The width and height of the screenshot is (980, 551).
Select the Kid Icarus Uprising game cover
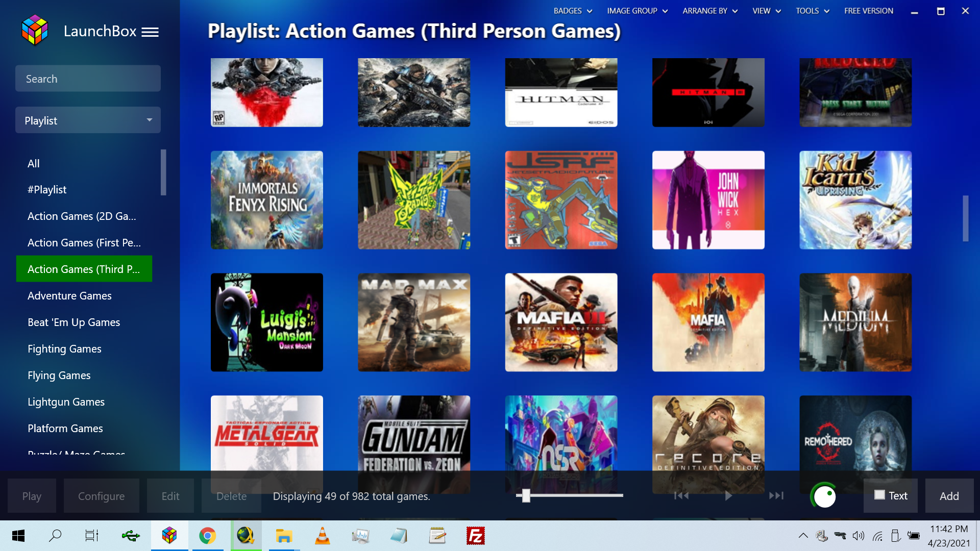tap(855, 200)
